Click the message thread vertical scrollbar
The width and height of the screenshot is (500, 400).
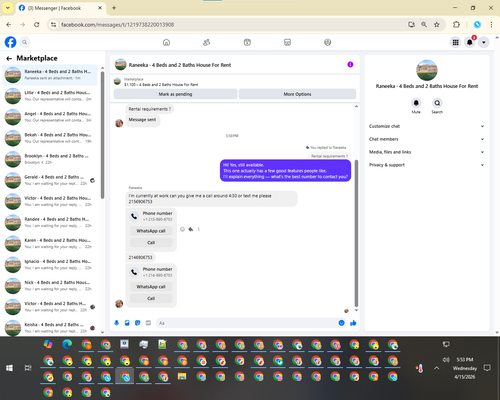[356, 233]
